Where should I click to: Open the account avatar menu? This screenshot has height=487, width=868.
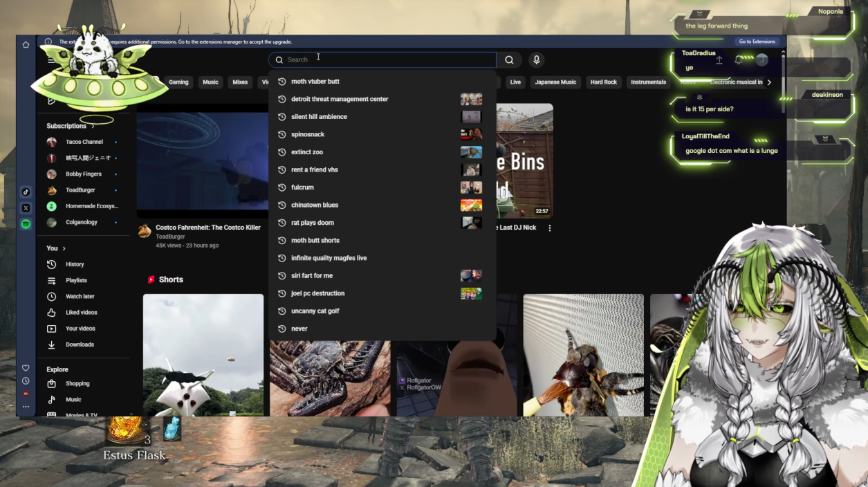[762, 60]
